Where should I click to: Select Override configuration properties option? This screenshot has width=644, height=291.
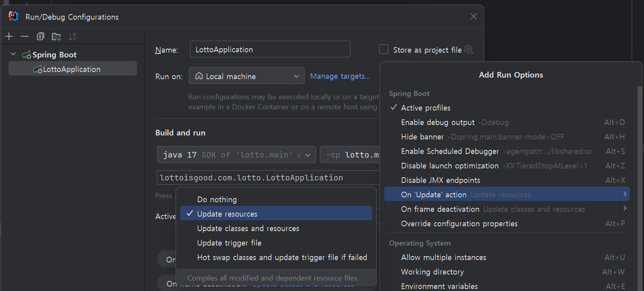click(507, 223)
